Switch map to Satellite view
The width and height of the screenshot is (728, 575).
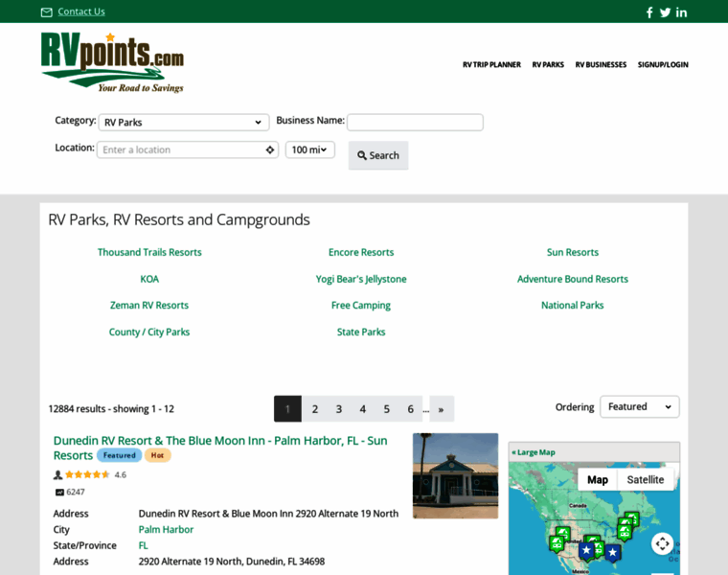click(x=646, y=480)
